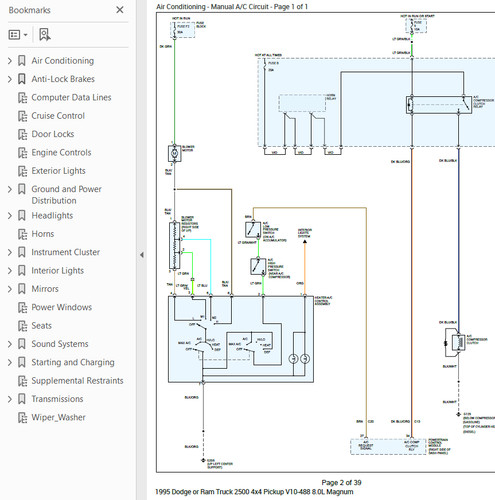Expand the Headlights bookmark
This screenshot has height=500, width=495.
point(10,216)
